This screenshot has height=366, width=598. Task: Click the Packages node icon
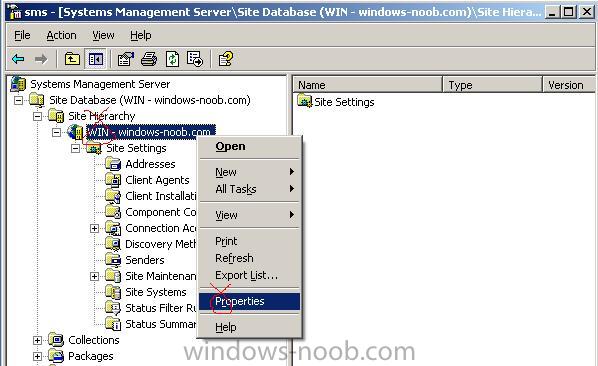click(x=56, y=356)
